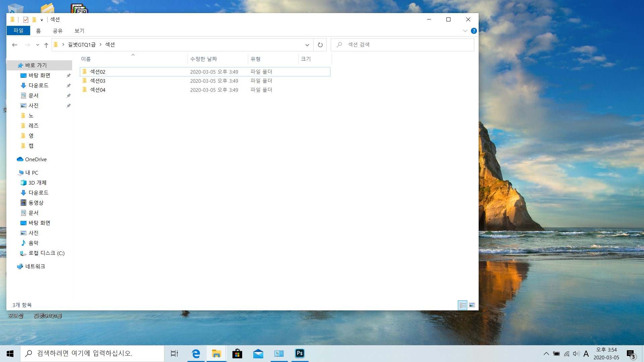644x362 pixels.
Task: Open Microsoft Edge from the taskbar
Action: [x=196, y=353]
